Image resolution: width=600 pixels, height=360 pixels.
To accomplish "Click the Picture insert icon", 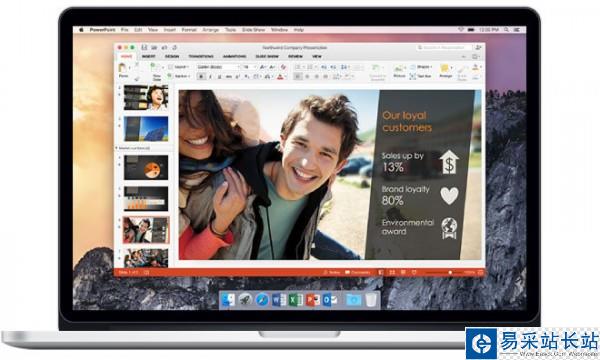I will (x=399, y=68).
